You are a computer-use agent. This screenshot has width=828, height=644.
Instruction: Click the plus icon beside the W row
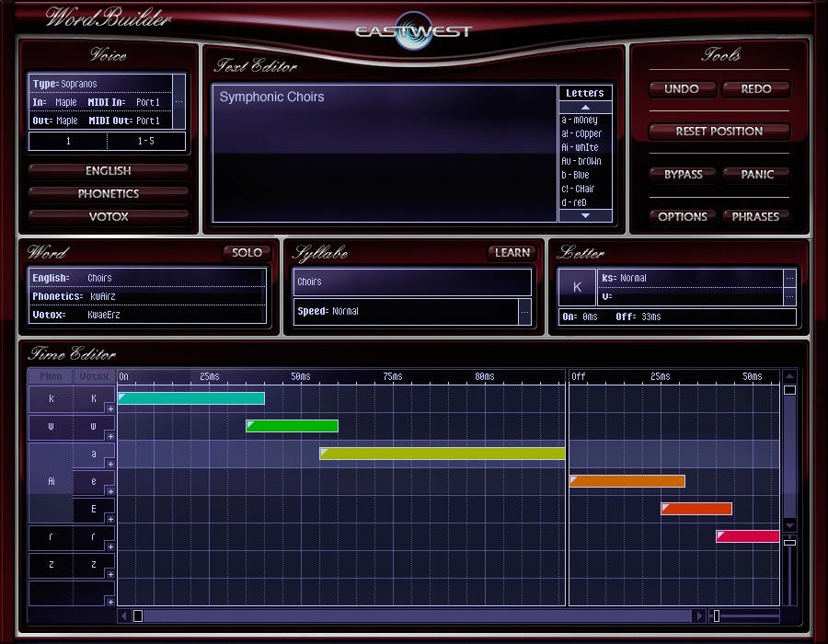tap(110, 436)
